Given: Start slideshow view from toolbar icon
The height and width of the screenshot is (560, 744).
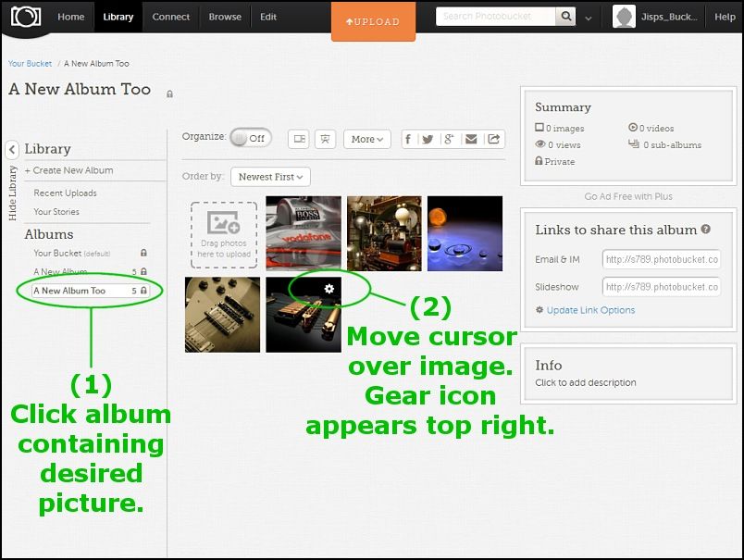Looking at the screenshot, I should 324,139.
